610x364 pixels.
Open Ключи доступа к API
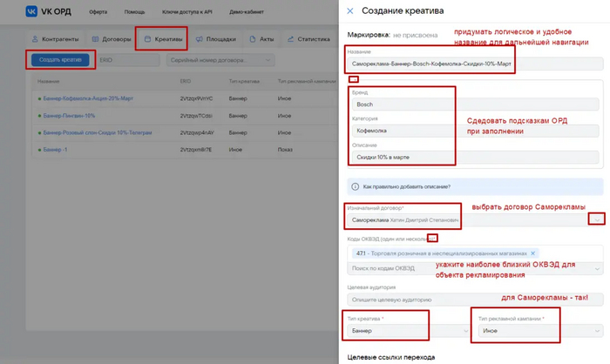(187, 12)
